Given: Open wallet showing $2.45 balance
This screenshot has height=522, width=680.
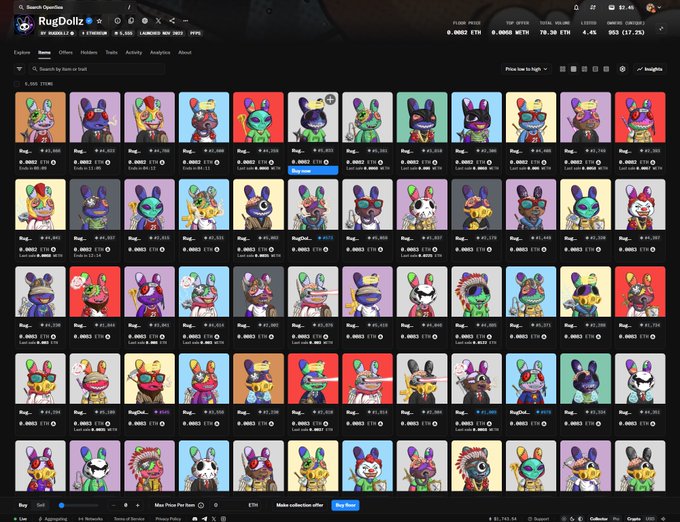Looking at the screenshot, I should point(621,7).
